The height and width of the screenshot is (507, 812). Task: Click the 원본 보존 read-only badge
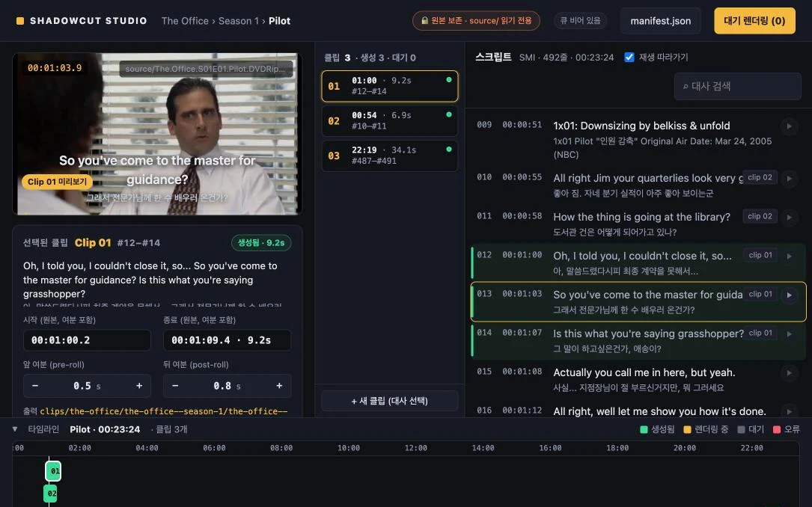(476, 21)
